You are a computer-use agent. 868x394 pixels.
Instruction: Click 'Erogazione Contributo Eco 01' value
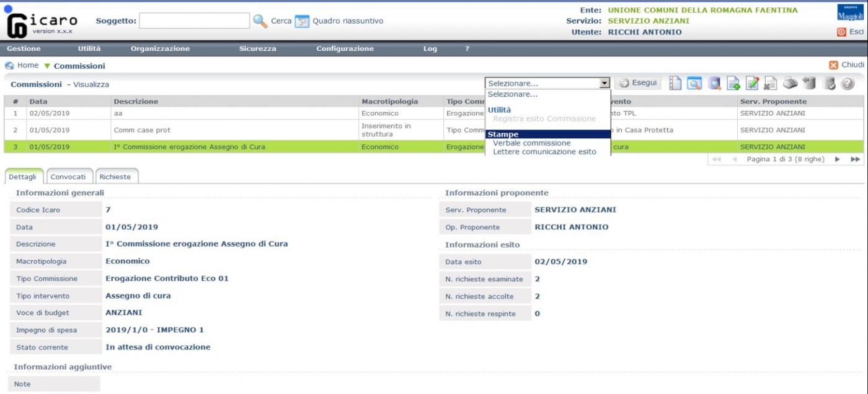[167, 279]
